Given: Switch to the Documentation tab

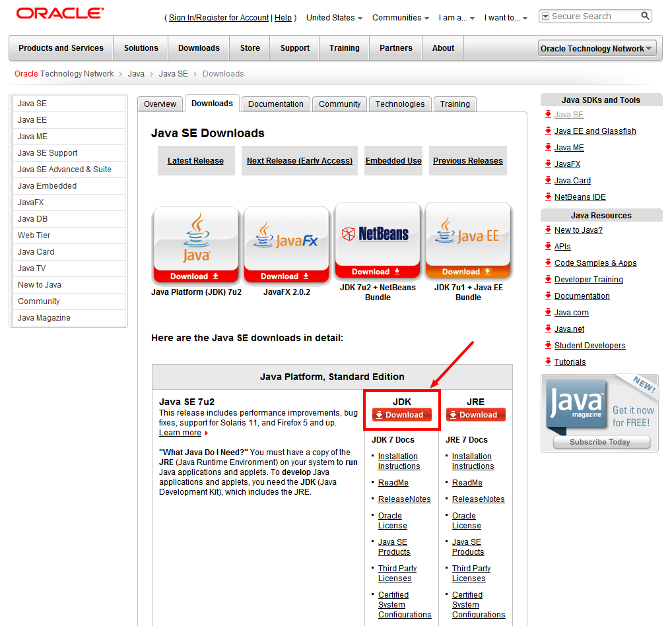Looking at the screenshot, I should (x=275, y=104).
